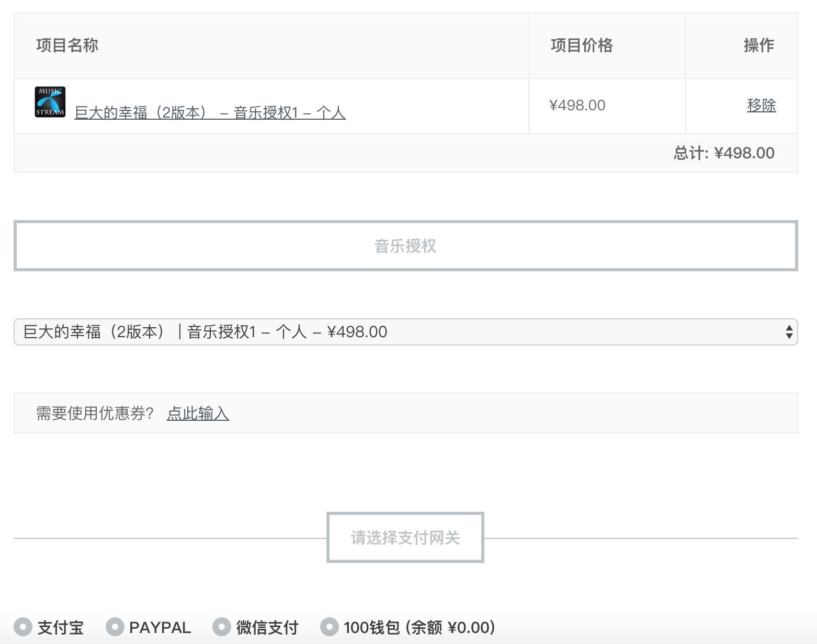This screenshot has height=644, width=817.
Task: Click the 支付宝 payment method icon
Action: tap(22, 627)
